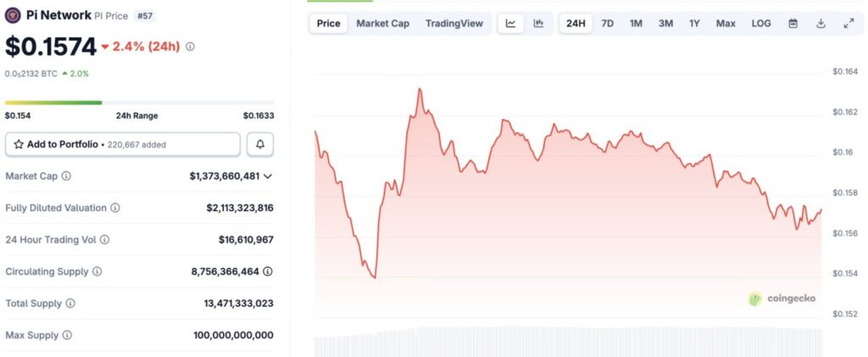Screen dimensions: 868x357
Task: Select the 1Y time range
Action: pos(694,24)
